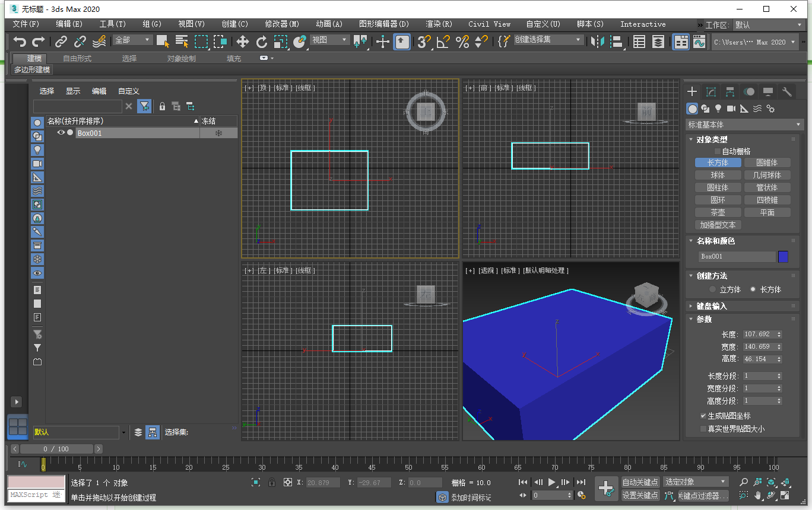Switch to the Hierarchy panel tab
The width and height of the screenshot is (812, 510).
(x=730, y=91)
